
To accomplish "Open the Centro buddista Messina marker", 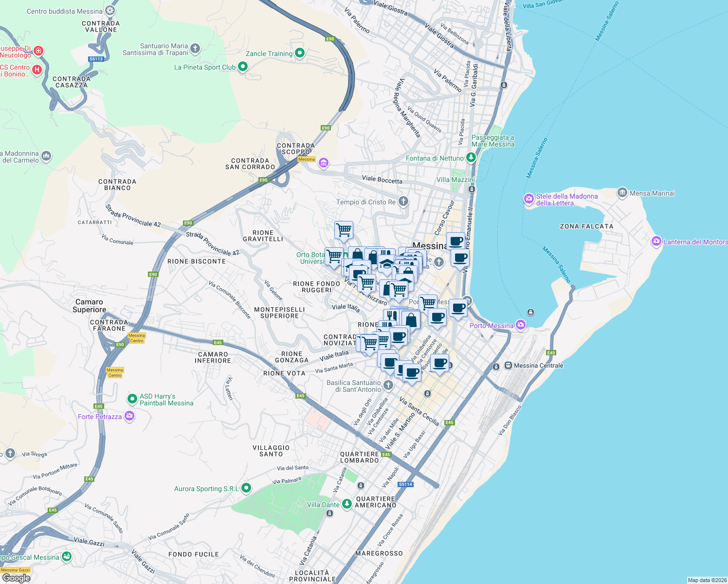I will [109, 10].
